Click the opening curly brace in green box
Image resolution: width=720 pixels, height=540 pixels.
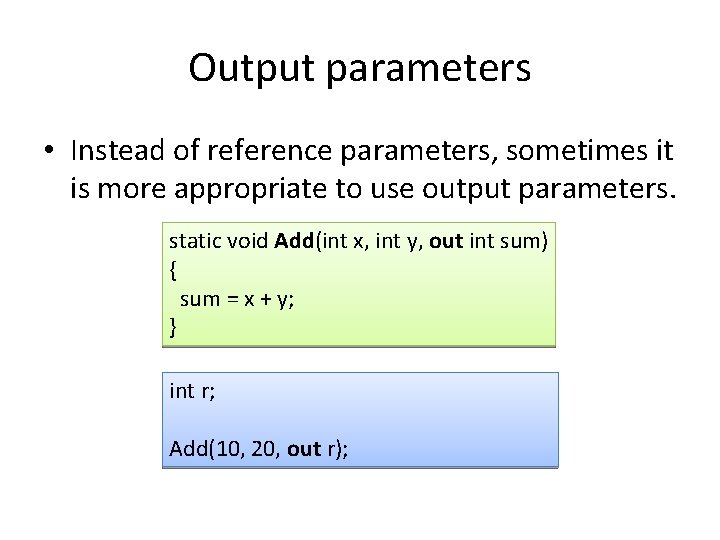173,270
